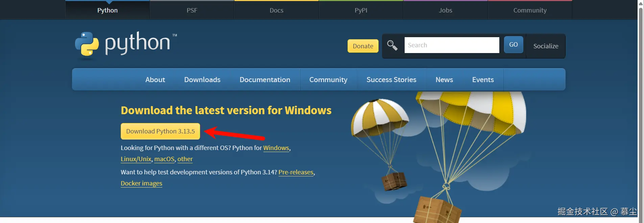Screen dimensions: 644x223
Task: Click the magnifying glass search icon
Action: coord(392,45)
